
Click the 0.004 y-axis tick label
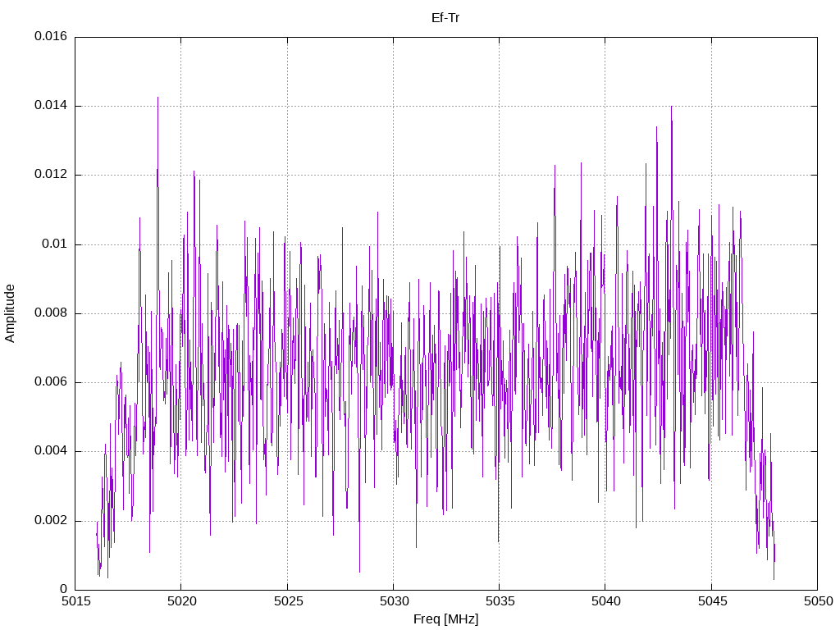click(51, 451)
